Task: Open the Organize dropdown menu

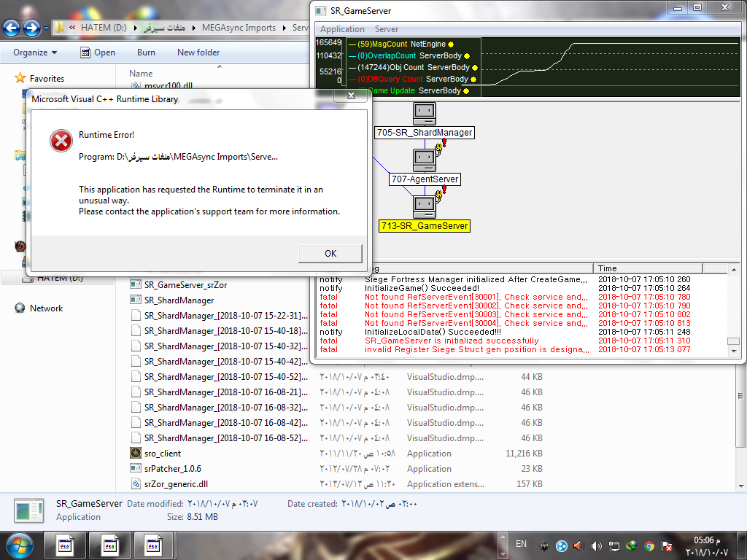Action: click(x=35, y=52)
